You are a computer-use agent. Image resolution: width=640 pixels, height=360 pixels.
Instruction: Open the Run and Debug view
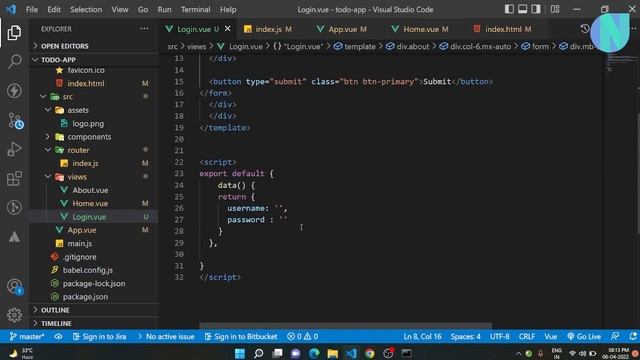click(x=14, y=149)
